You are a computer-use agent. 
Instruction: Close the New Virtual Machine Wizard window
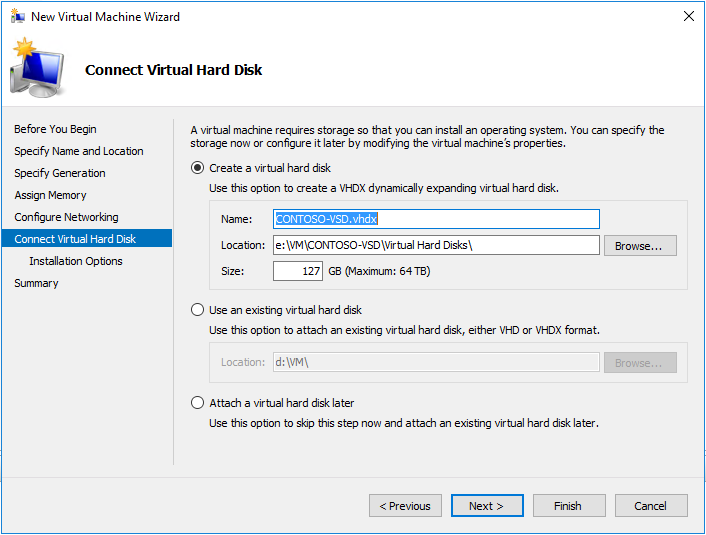[688, 17]
